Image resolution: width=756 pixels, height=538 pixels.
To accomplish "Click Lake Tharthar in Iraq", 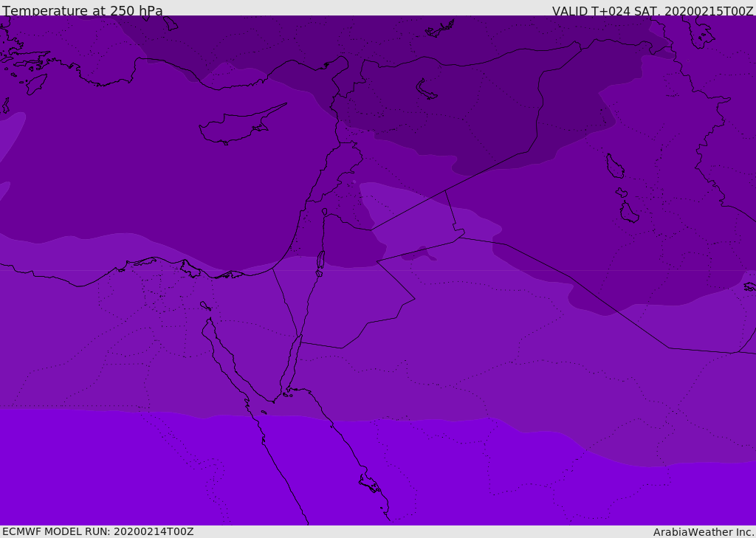I will [x=614, y=166].
